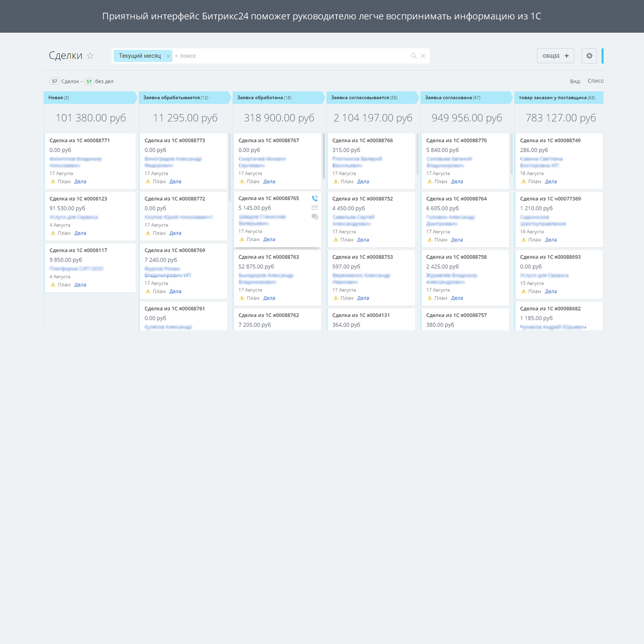Open Дела link on deal я00088758
The image size is (644, 644).
(457, 298)
